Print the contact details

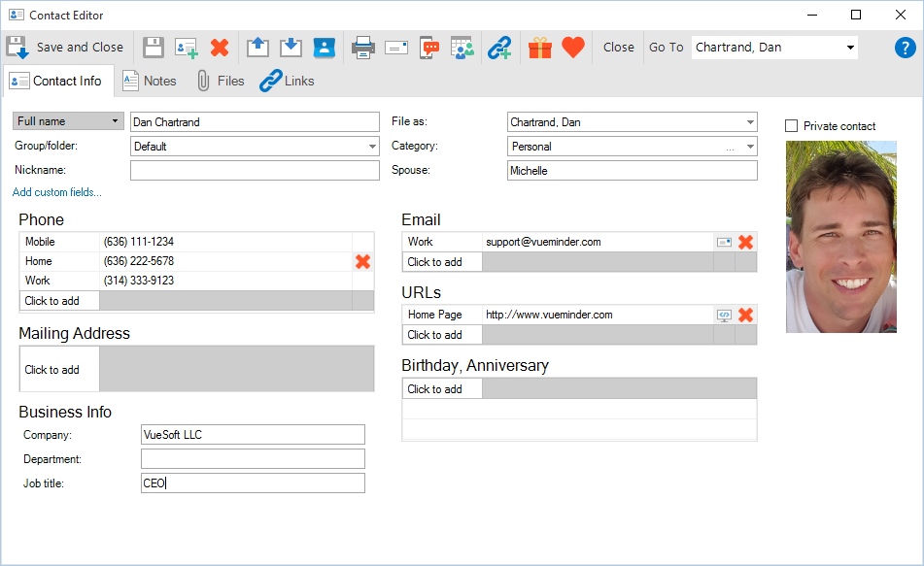(363, 46)
